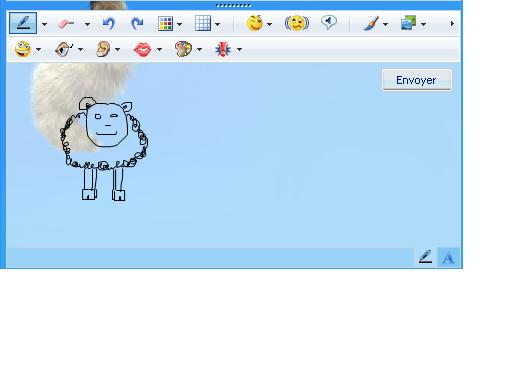The image size is (512, 384).
Task: Click the canvas grid lines icon
Action: [x=203, y=23]
